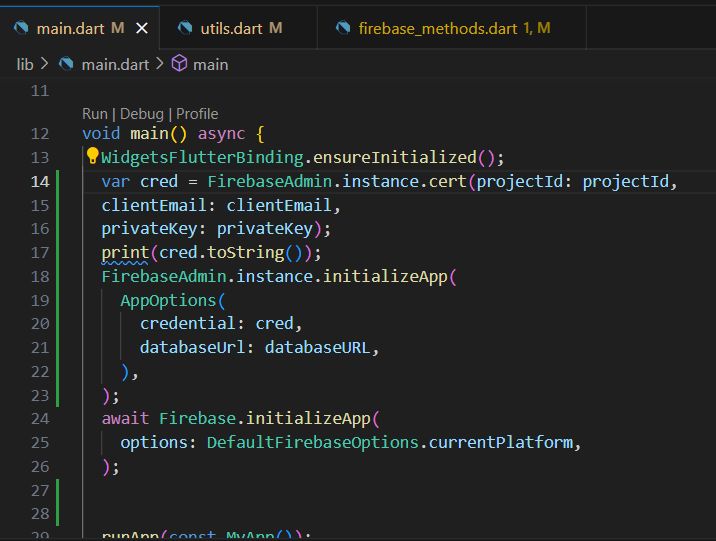The image size is (716, 541).
Task: Click currentPlatform on line 25
Action: point(501,442)
